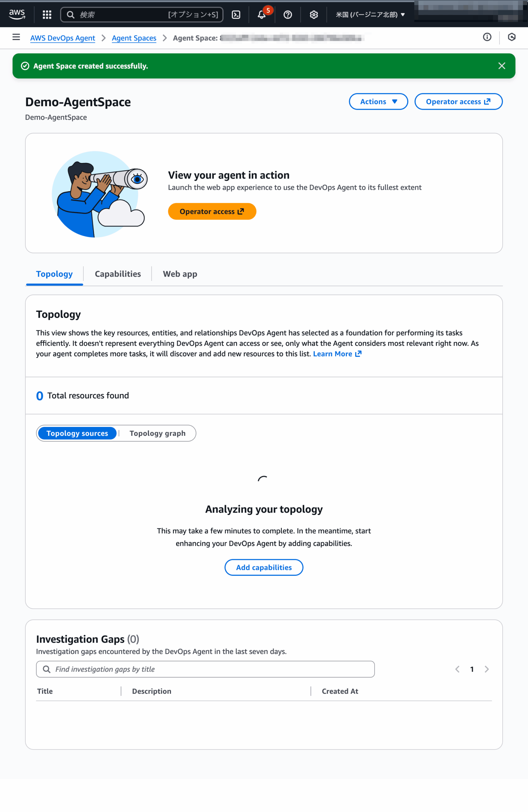
Task: Open the AWS services grid menu
Action: (x=47, y=15)
